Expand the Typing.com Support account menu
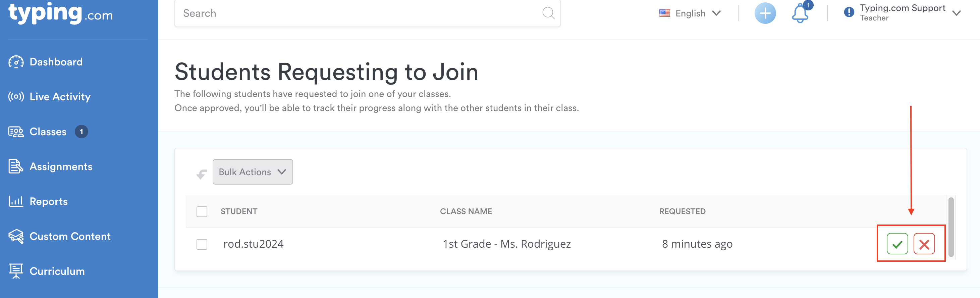 pos(957,13)
